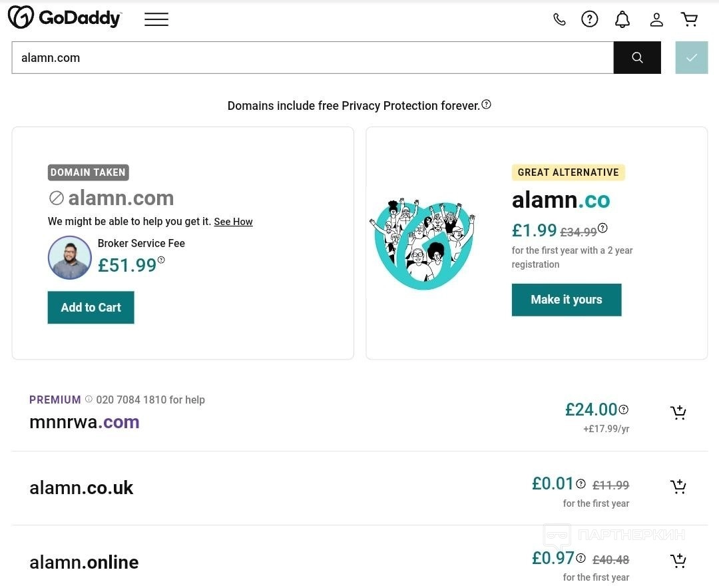Add mnnrwa.com to cart

678,413
